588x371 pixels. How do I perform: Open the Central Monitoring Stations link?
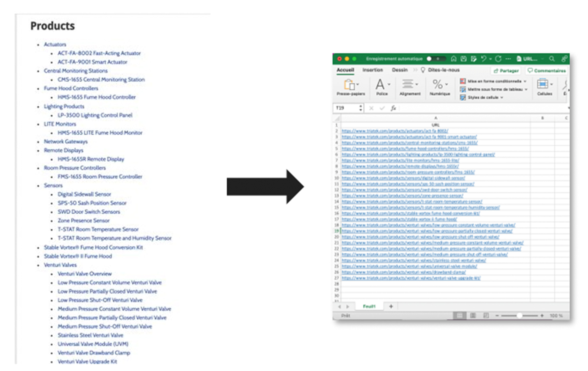tap(75, 71)
